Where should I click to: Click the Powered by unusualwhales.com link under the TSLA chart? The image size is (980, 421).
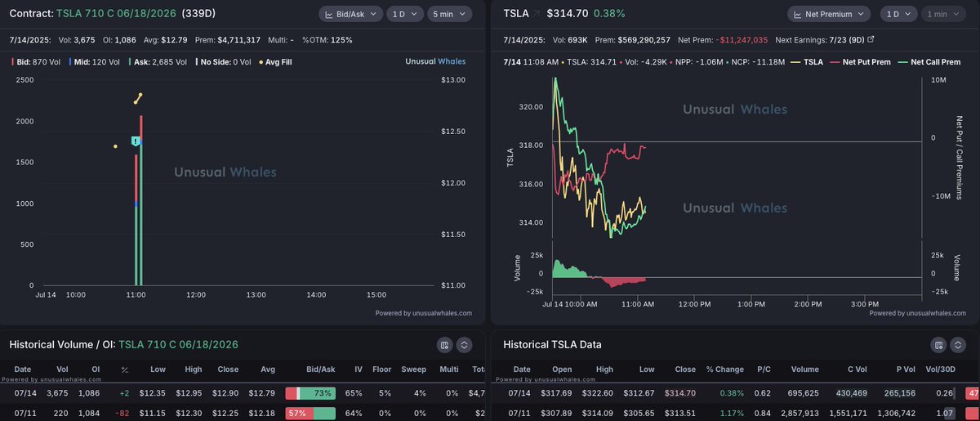click(918, 312)
